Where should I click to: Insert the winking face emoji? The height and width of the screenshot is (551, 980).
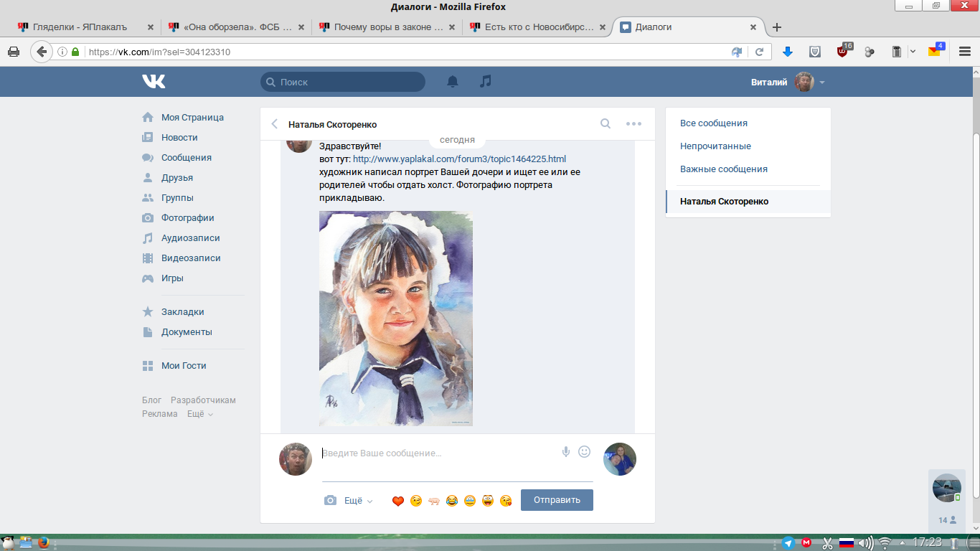[416, 501]
